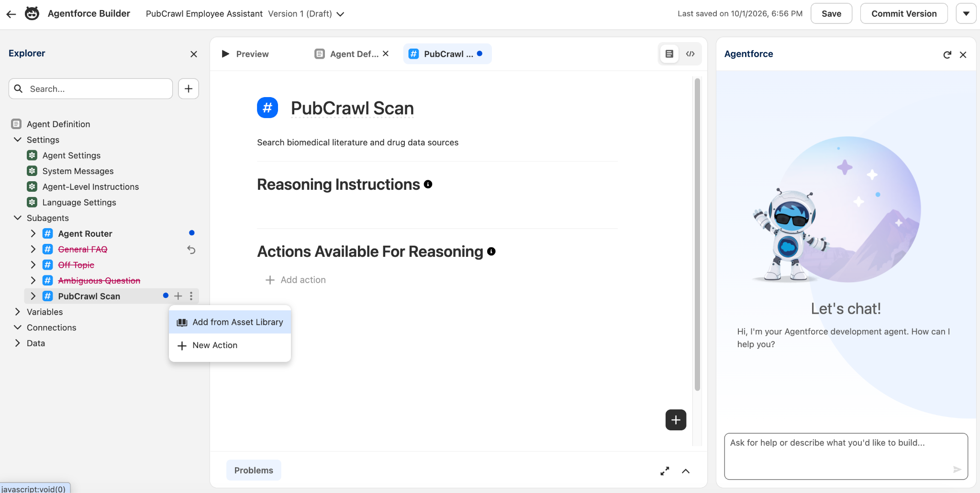The image size is (980, 493).
Task: Open the dropdown arrow beside Commit Version
Action: coord(966,13)
